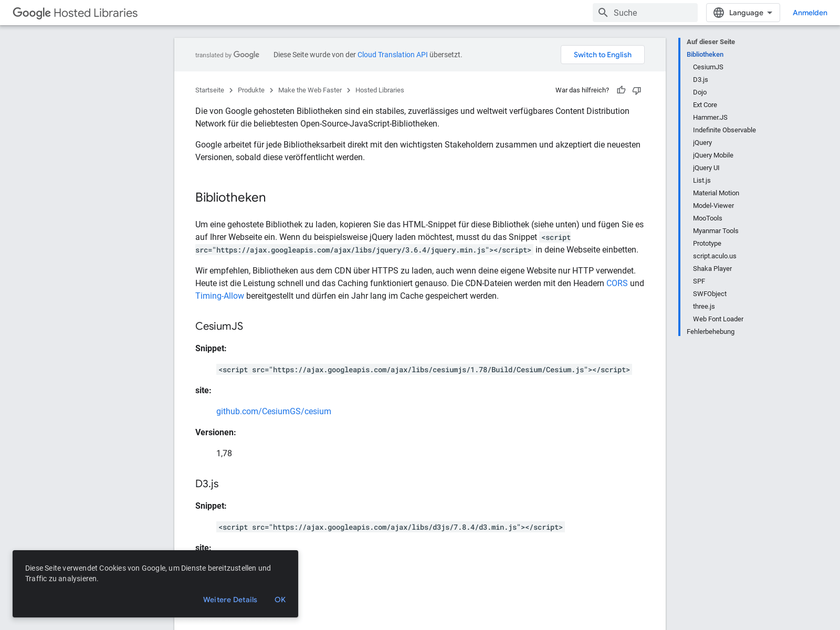Open the Timing-Allow link
Screen dimensions: 840x630
point(219,296)
